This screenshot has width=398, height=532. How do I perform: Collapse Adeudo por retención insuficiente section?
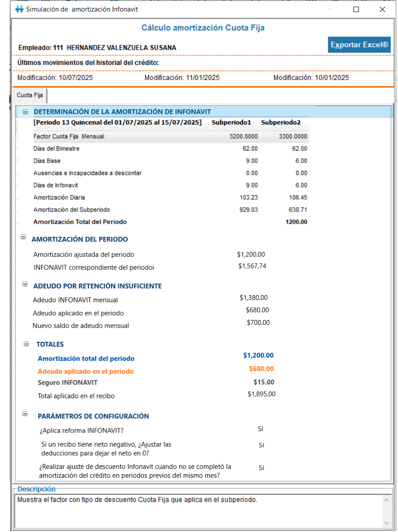(x=25, y=284)
